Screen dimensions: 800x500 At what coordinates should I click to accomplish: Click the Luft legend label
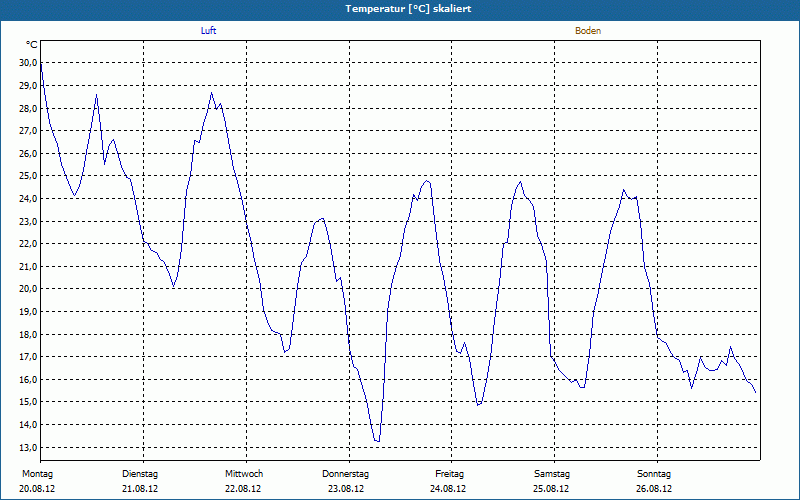208,31
